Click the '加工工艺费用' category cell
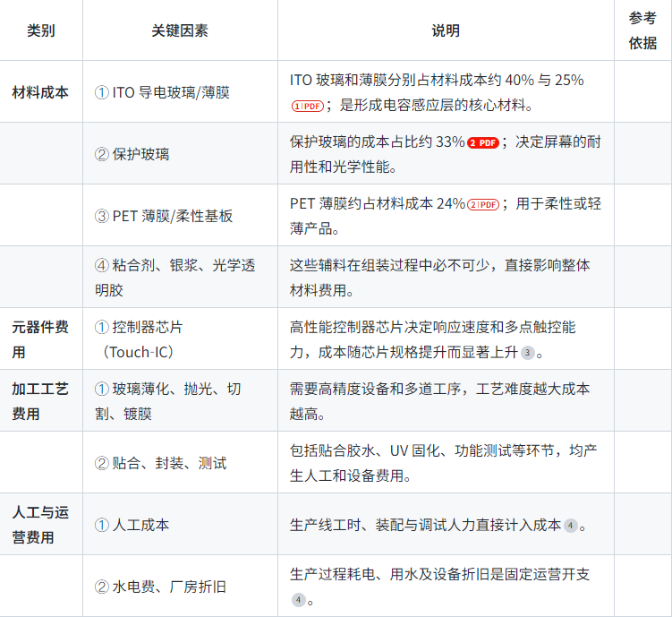The image size is (672, 617). pos(41,402)
